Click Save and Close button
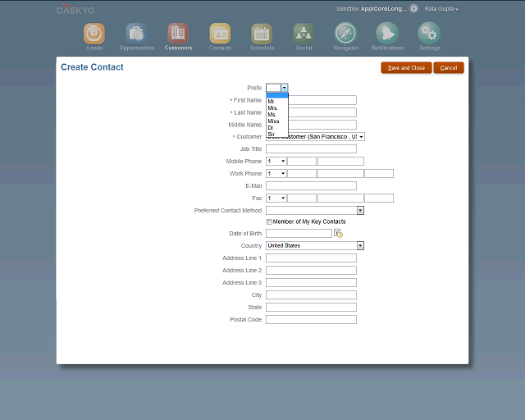Image resolution: width=525 pixels, height=420 pixels. (x=406, y=67)
